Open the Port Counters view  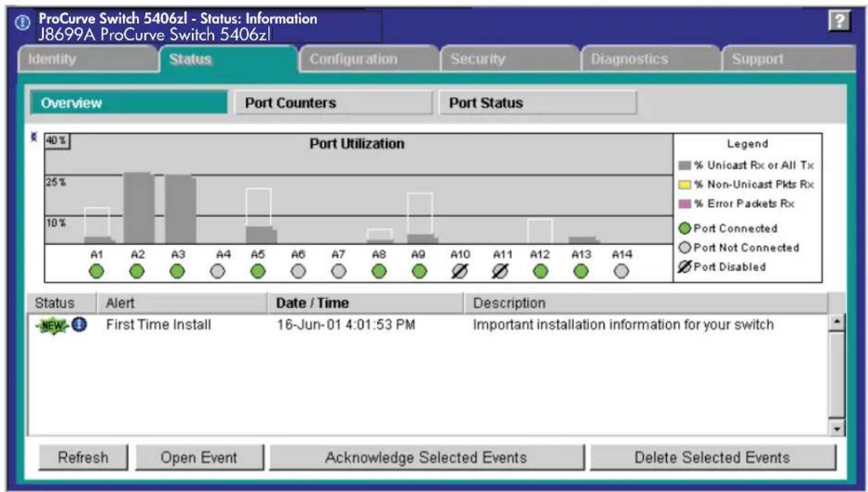(x=333, y=103)
